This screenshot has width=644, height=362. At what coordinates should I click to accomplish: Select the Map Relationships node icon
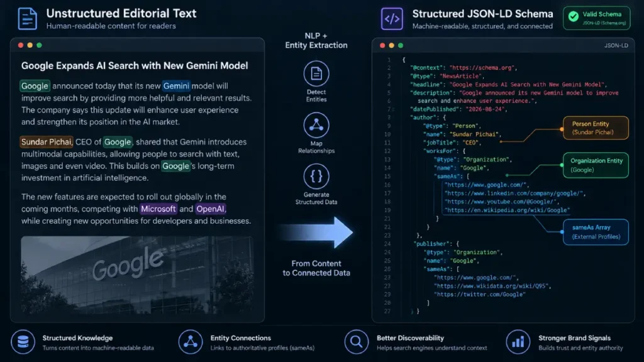tap(316, 125)
